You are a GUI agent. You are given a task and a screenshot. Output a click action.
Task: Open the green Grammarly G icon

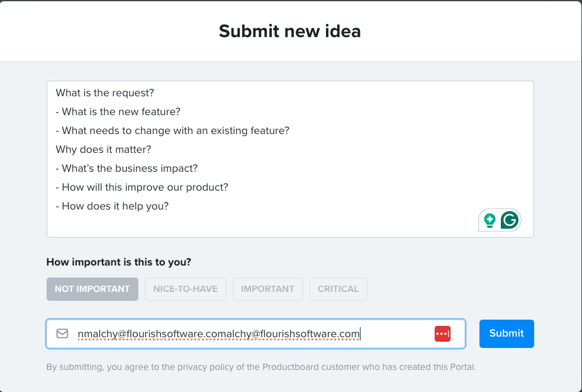(x=509, y=220)
